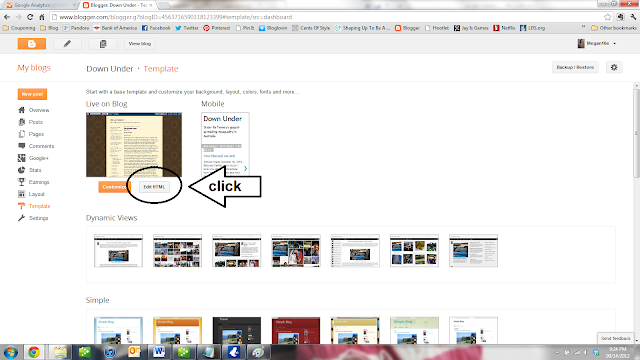Click the browser home icon

(41, 17)
